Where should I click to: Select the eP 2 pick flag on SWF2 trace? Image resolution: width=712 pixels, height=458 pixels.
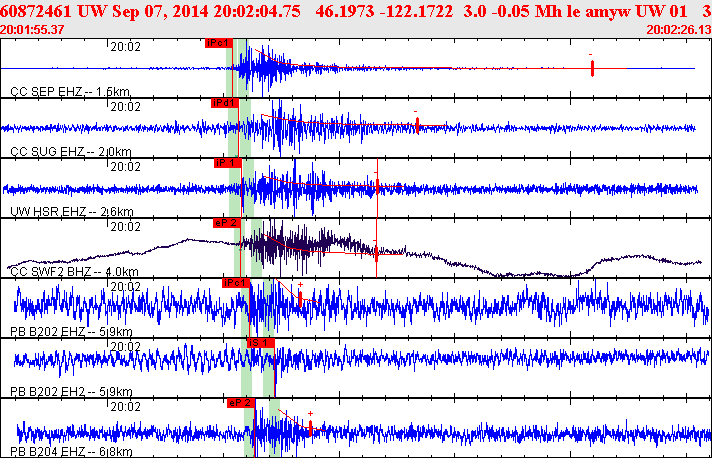[x=226, y=223]
